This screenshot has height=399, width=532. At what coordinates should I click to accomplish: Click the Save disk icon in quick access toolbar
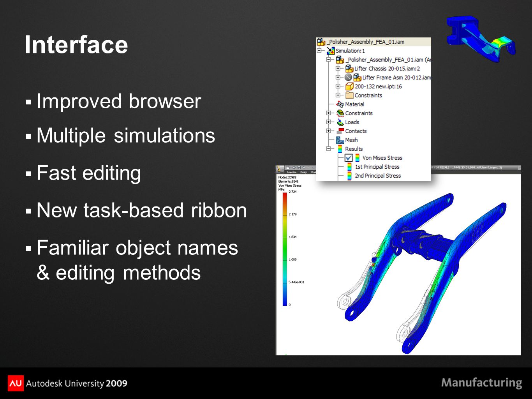click(299, 168)
